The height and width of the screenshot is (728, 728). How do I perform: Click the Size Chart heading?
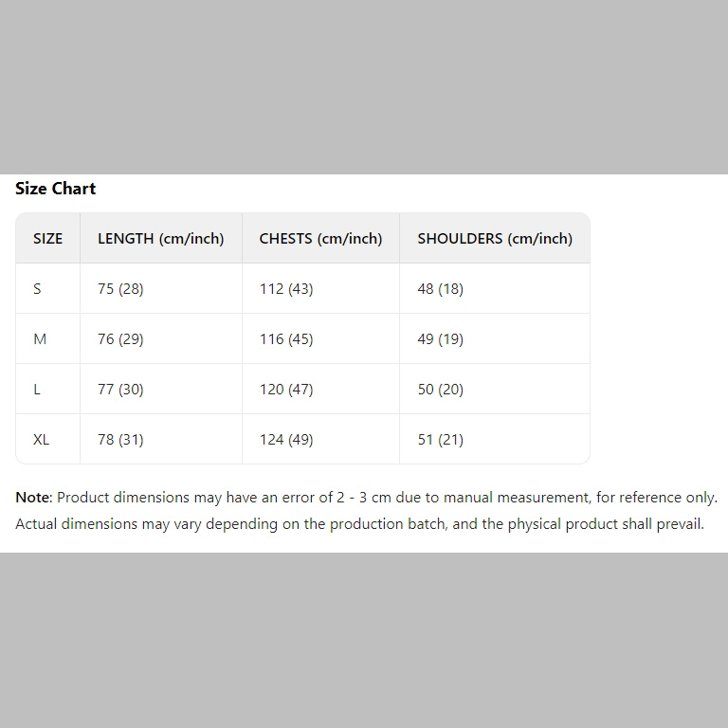[x=55, y=189]
